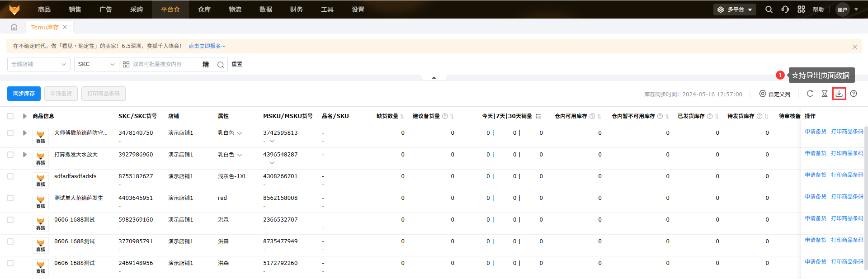Image resolution: width=868 pixels, height=279 pixels.
Task: Click the global search magnifier in top bar
Action: 769,9
